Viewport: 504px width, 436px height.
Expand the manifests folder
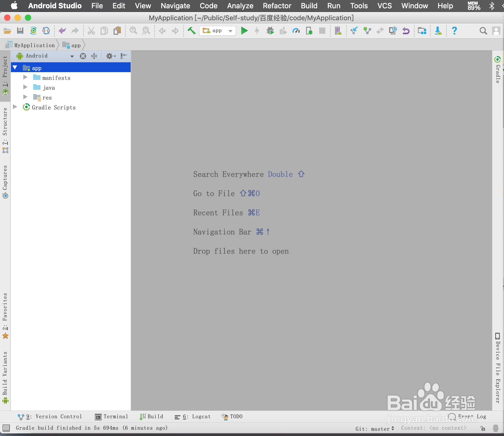pyautogui.click(x=25, y=77)
